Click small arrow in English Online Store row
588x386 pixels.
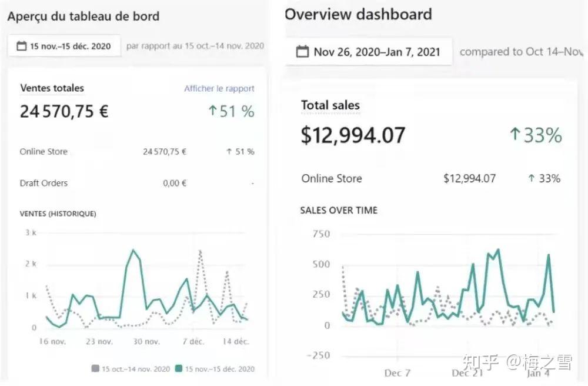(532, 178)
